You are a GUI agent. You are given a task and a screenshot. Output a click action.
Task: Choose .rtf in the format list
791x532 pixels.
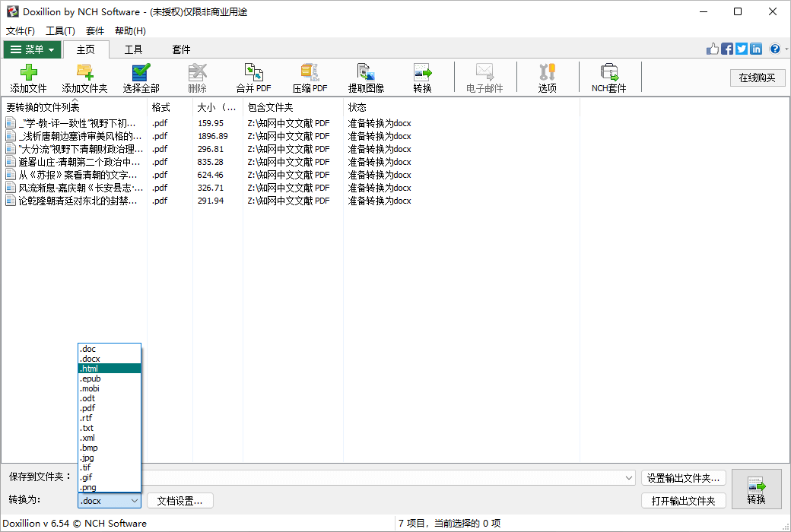(110, 418)
